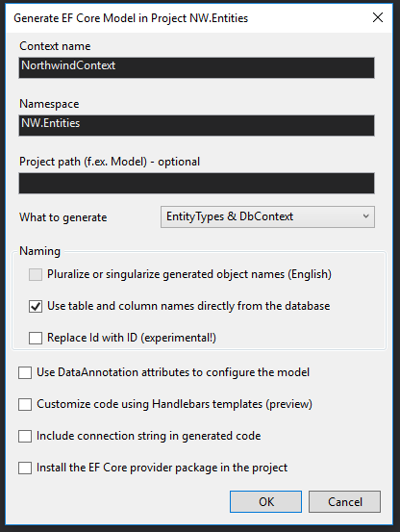
Task: Click the Naming group box label
Action: (x=40, y=251)
